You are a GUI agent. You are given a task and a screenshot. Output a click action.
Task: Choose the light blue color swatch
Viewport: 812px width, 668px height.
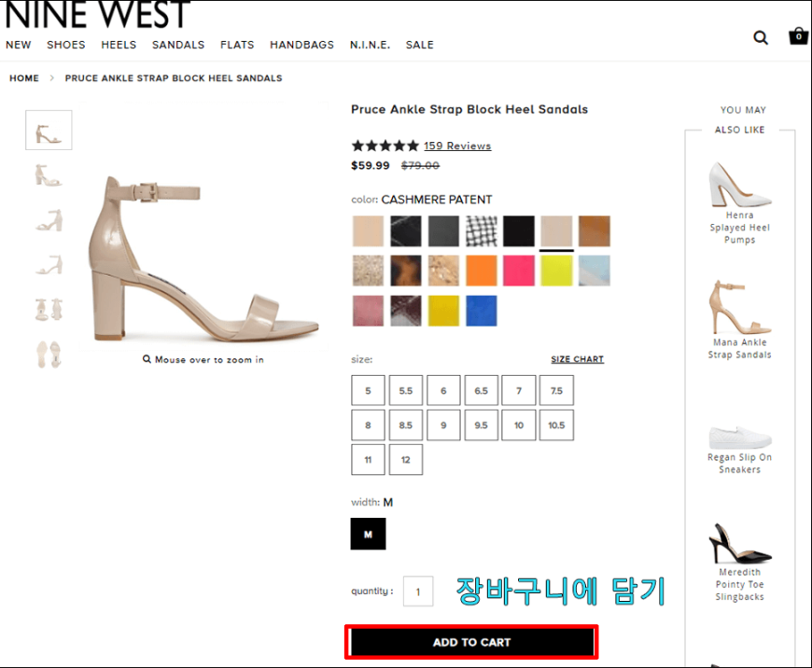click(x=595, y=271)
